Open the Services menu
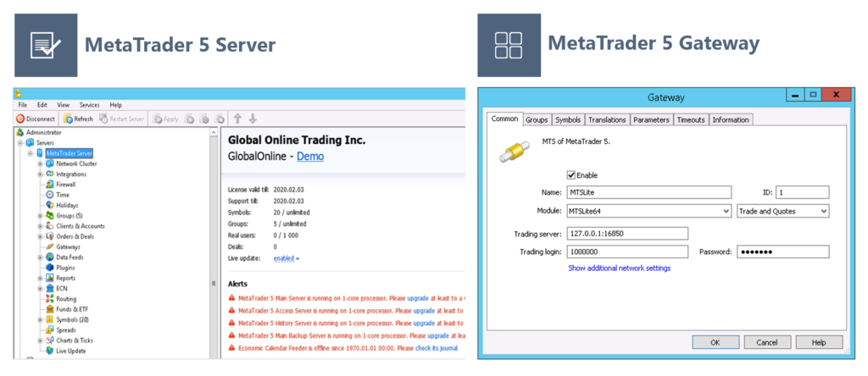The image size is (868, 376). [x=89, y=105]
